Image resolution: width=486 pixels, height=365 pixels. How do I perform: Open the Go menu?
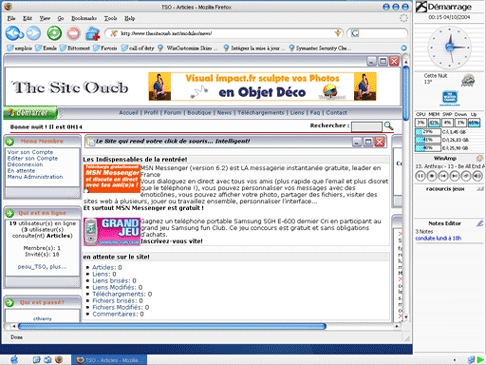pos(61,18)
